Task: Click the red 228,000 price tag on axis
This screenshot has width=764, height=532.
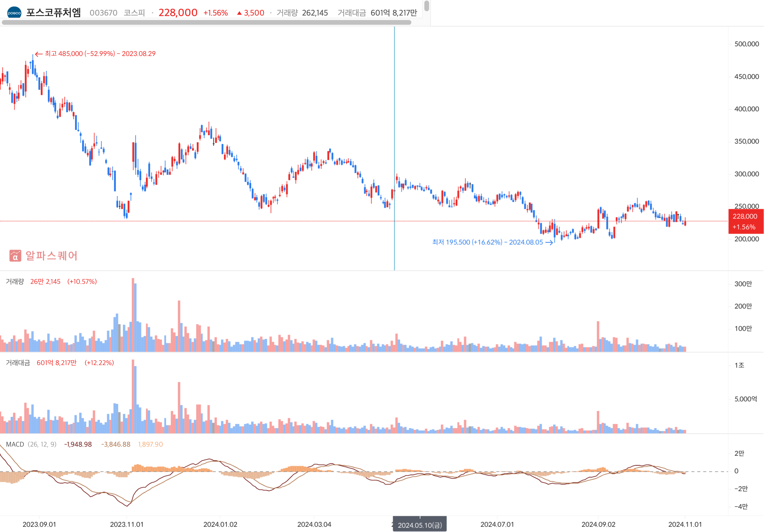Action: coord(746,222)
